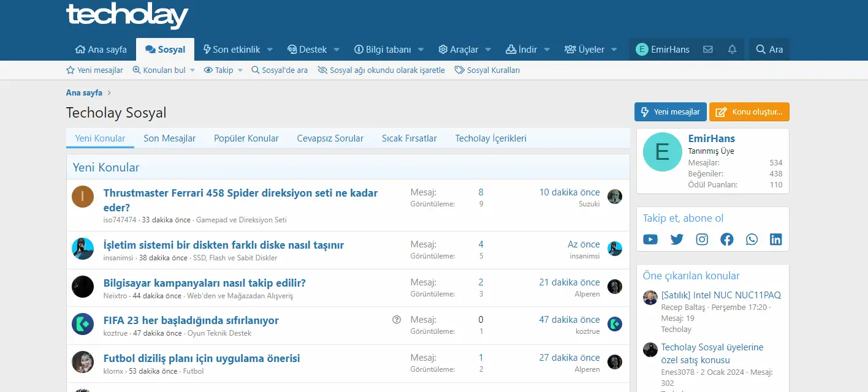The height and width of the screenshot is (392, 868).
Task: Switch to Yeni Konular tab
Action: (x=100, y=138)
